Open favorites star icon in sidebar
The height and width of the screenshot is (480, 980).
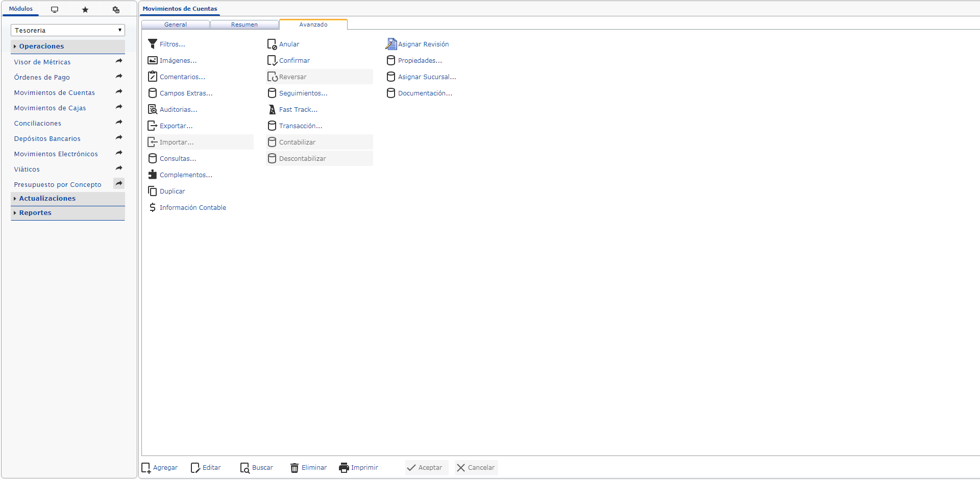point(85,10)
